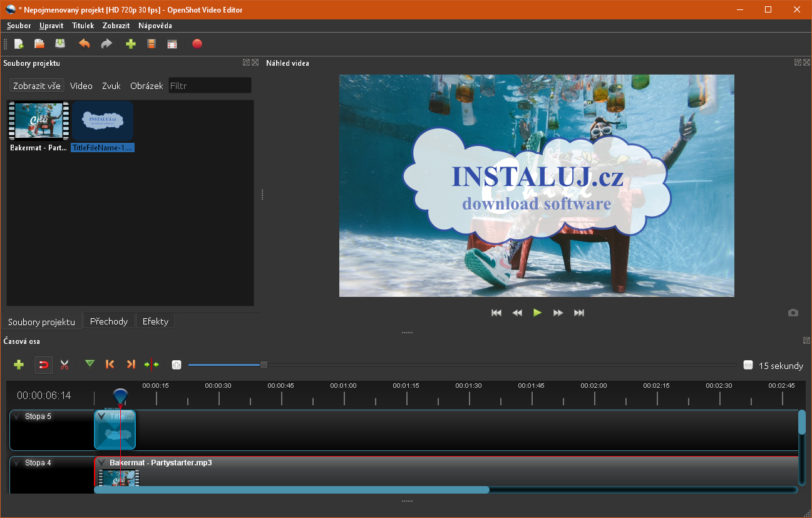Select the Video filter button
The height and width of the screenshot is (518, 812).
(81, 86)
